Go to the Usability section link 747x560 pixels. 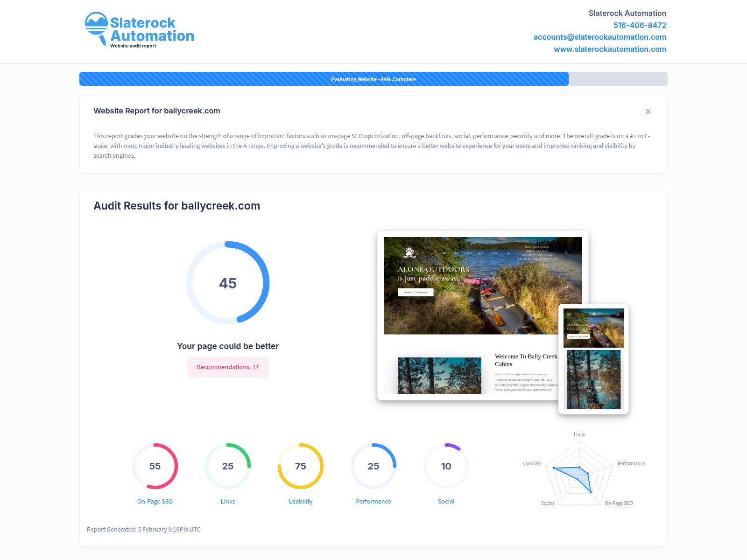tap(301, 501)
